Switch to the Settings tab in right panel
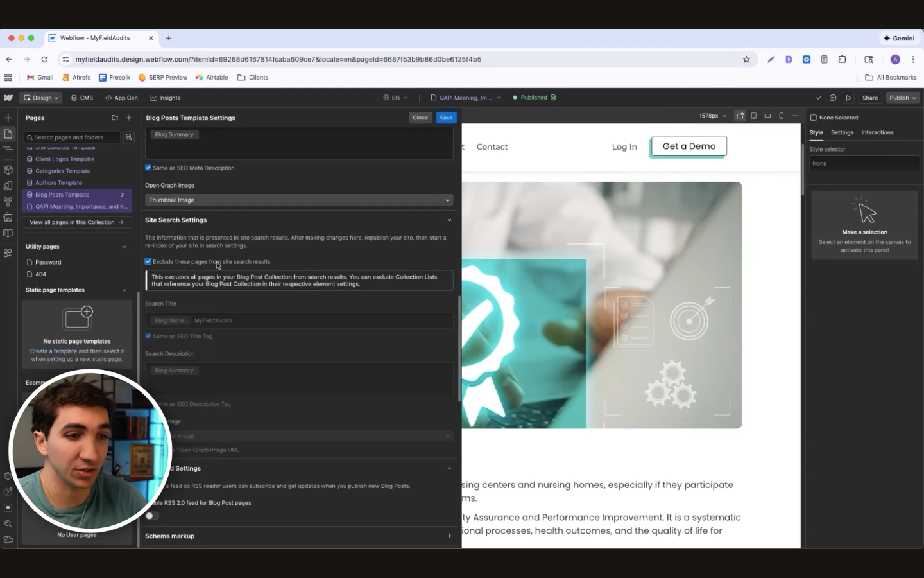The image size is (924, 578). [x=842, y=132]
